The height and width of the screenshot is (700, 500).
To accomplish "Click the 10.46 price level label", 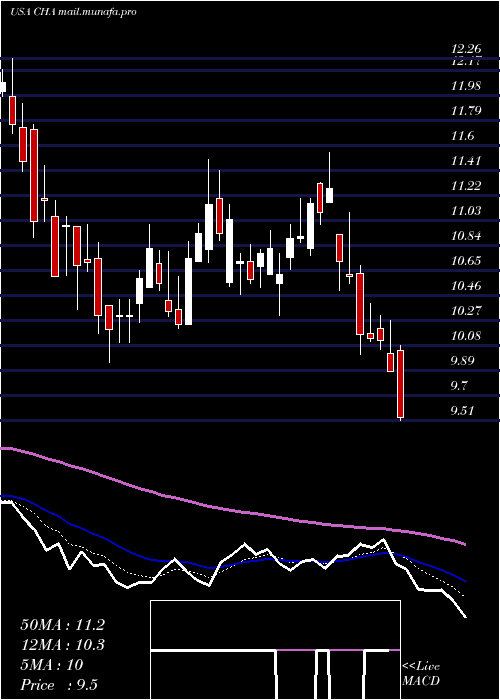I will pos(466,285).
